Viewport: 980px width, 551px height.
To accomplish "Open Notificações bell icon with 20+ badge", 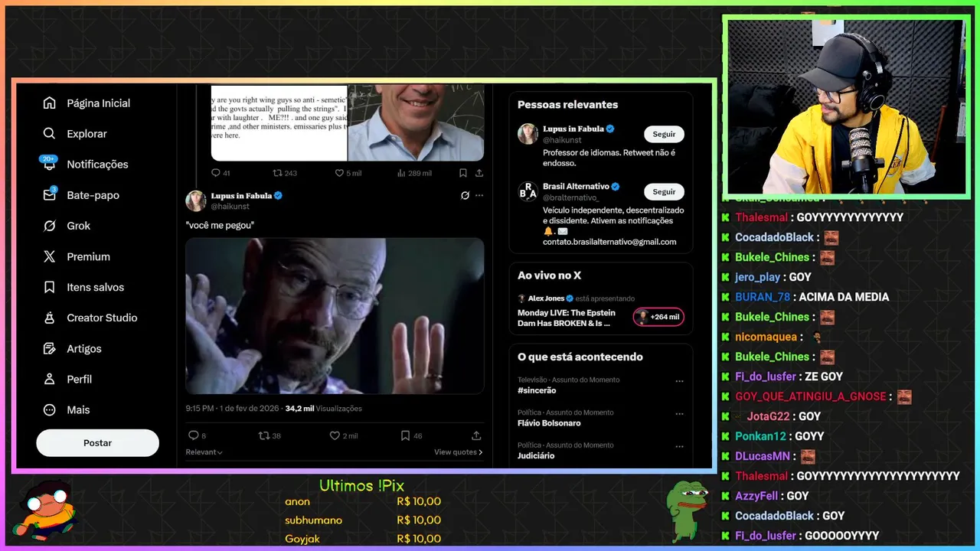I will click(x=50, y=164).
